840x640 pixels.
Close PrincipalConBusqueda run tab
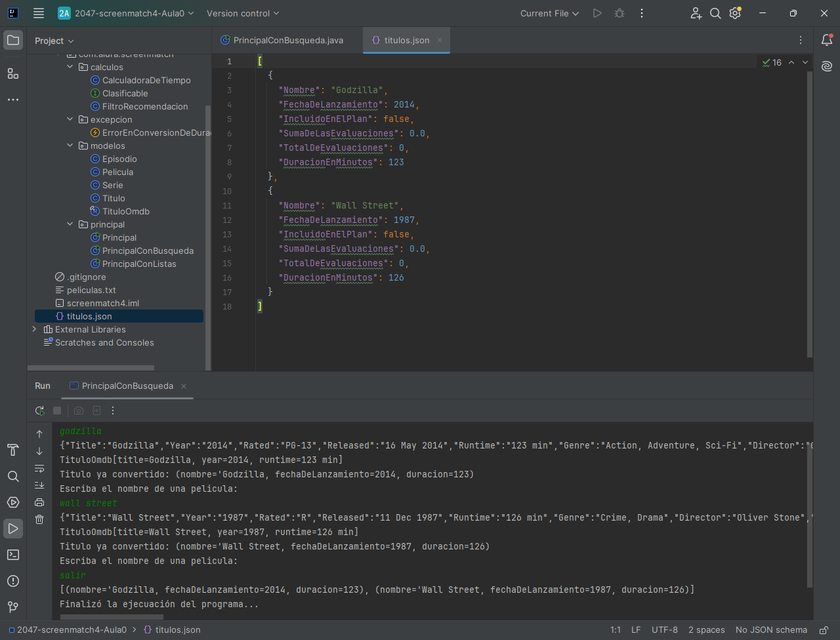point(184,386)
